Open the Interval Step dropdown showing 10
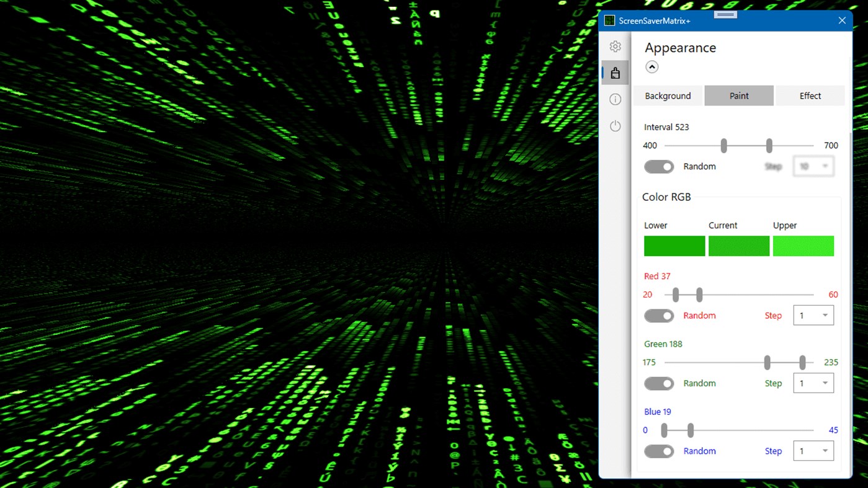 813,166
